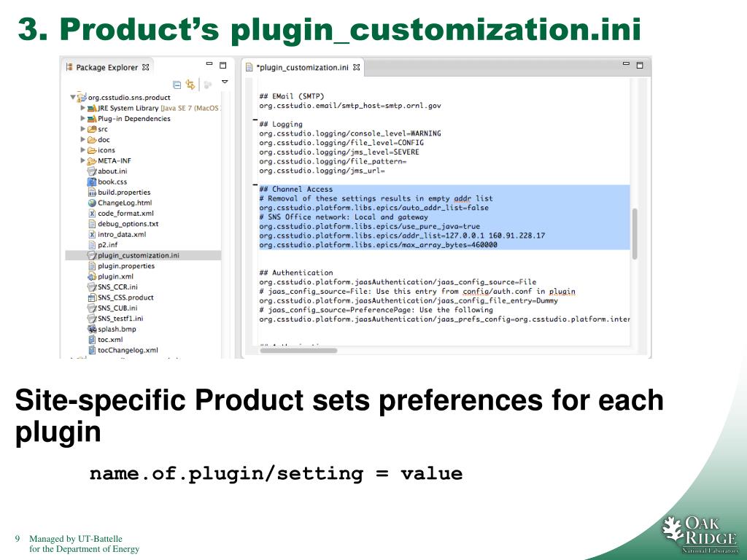Image resolution: width=747 pixels, height=560 pixels.
Task: Select SNS_CCR.ini in the tree
Action: tap(117, 287)
